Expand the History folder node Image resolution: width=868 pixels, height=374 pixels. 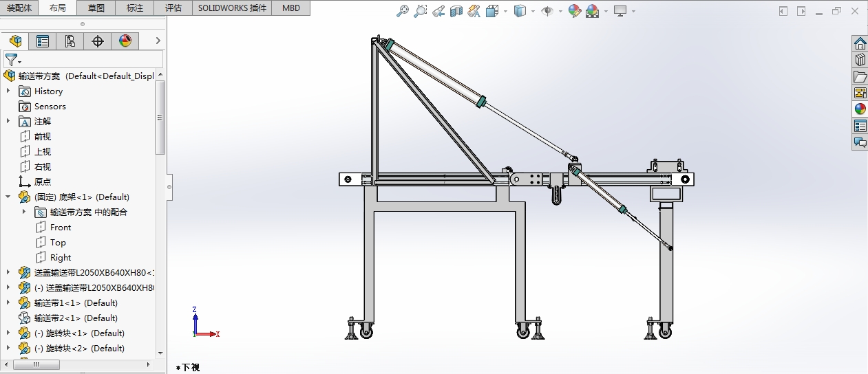8,91
